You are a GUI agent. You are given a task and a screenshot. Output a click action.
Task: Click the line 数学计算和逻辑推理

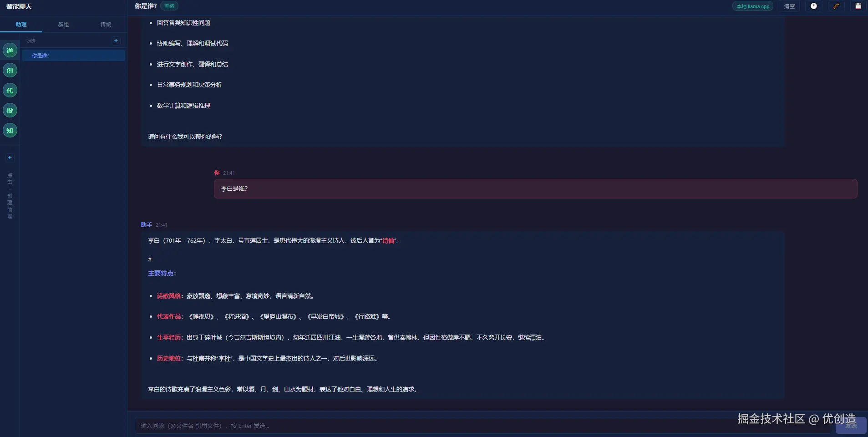pyautogui.click(x=183, y=106)
